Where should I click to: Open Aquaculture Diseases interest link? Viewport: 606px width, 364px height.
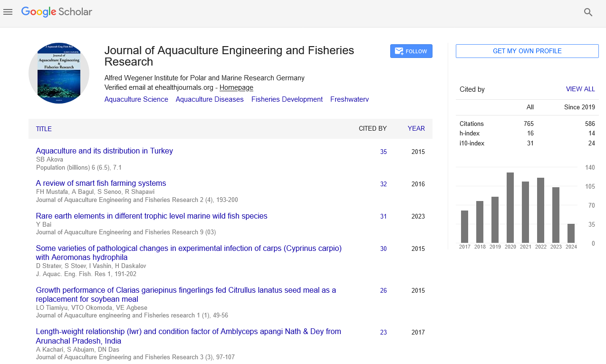click(x=210, y=99)
